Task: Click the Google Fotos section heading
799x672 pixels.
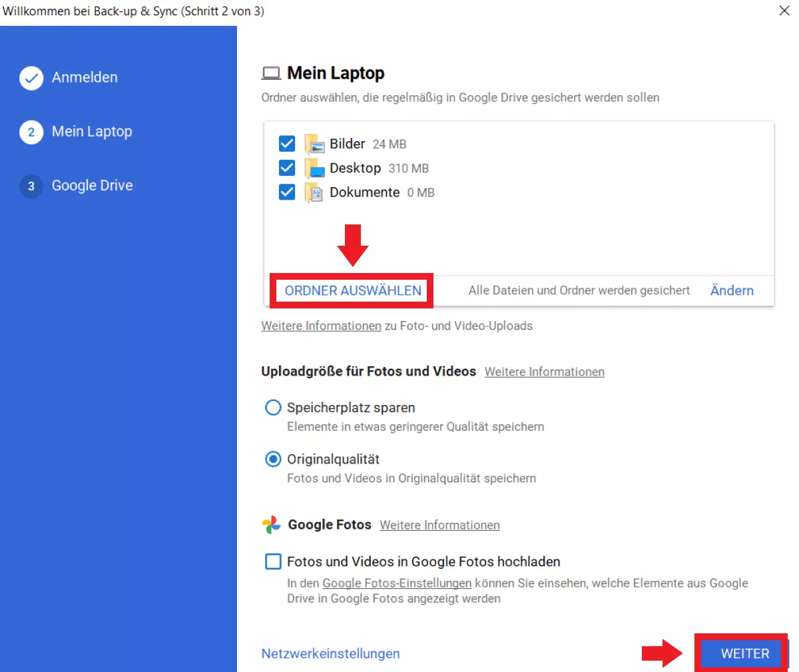Action: 330,525
